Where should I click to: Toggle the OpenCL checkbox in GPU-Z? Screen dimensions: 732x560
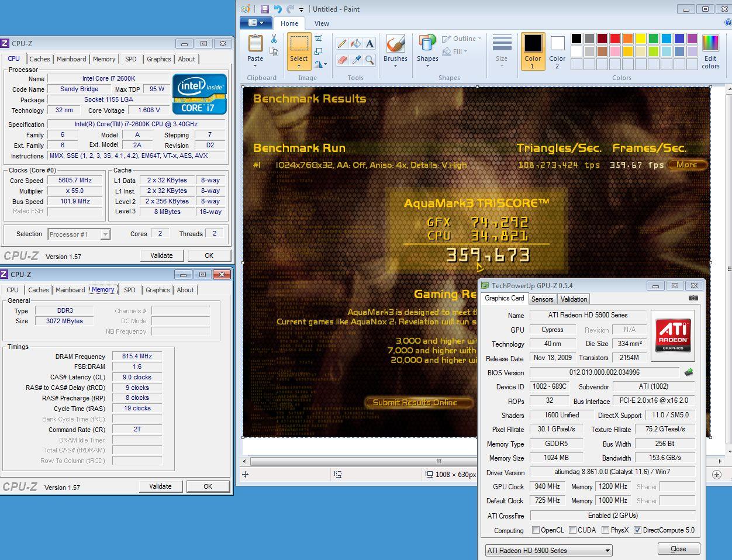click(x=536, y=530)
